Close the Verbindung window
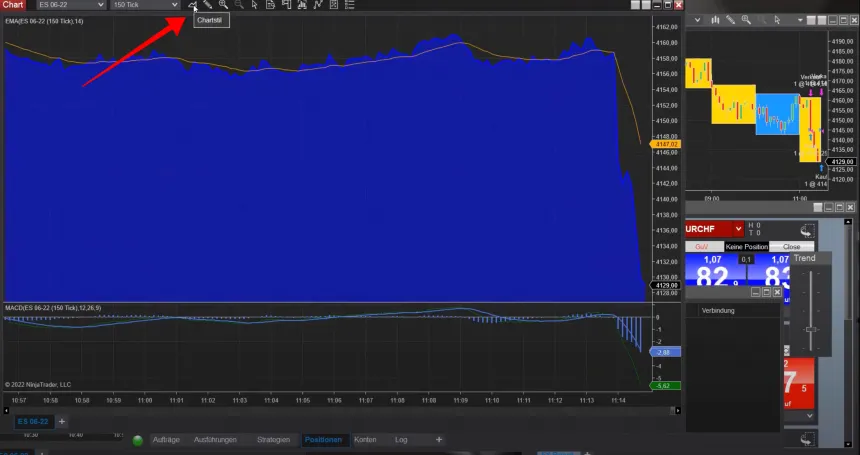Image resolution: width=860 pixels, height=455 pixels. 777,293
